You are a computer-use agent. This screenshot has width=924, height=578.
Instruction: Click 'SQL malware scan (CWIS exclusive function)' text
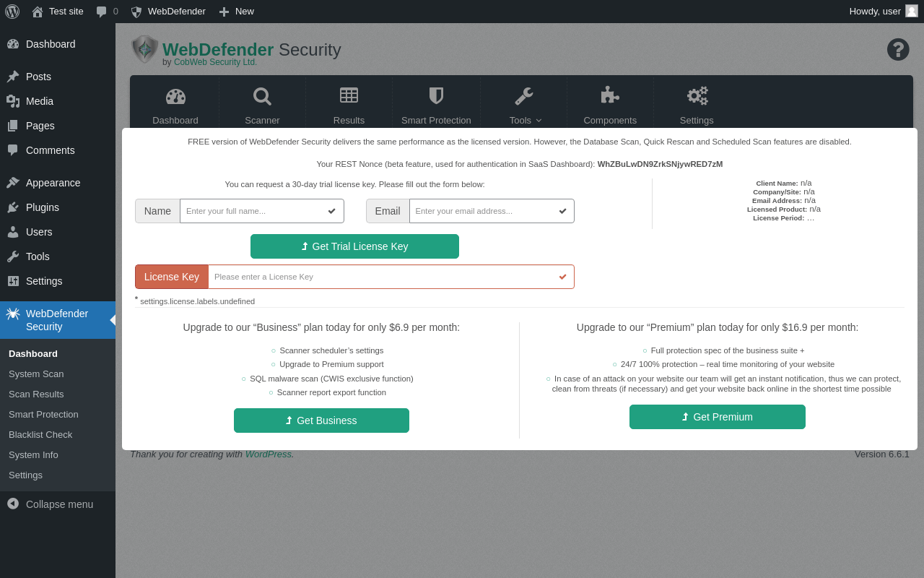(x=331, y=379)
